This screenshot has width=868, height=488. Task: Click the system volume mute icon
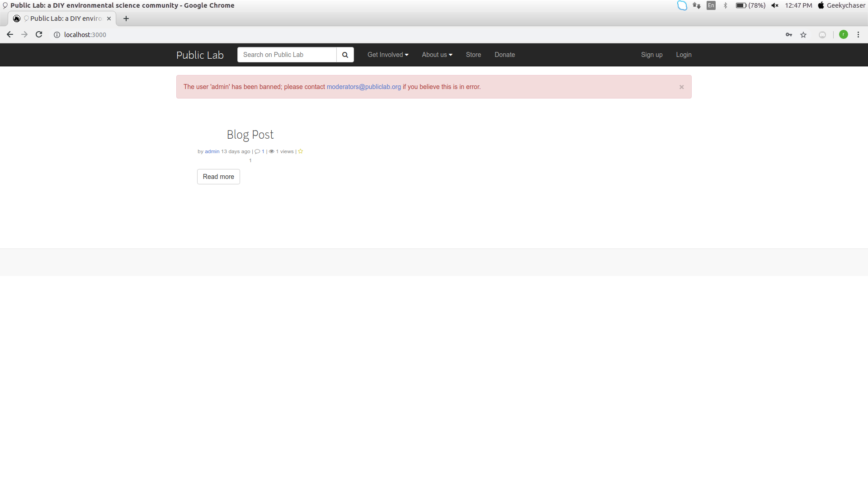[x=775, y=5]
